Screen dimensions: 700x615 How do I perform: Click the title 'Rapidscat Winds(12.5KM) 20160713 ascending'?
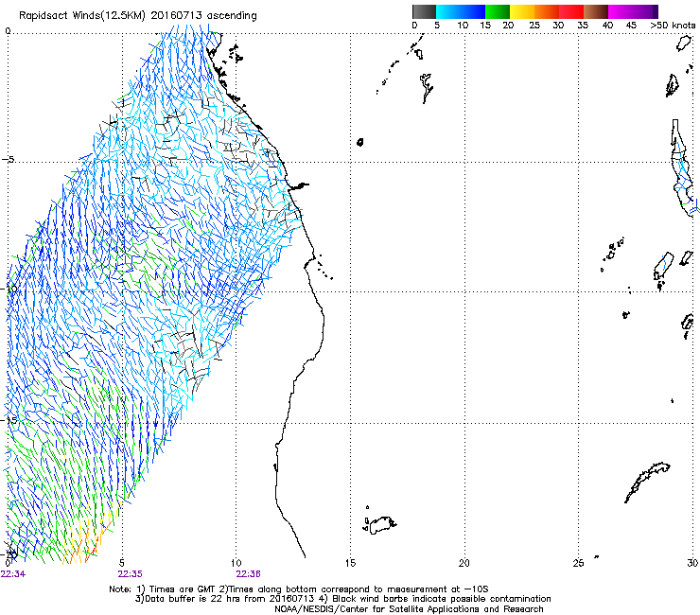click(x=138, y=16)
